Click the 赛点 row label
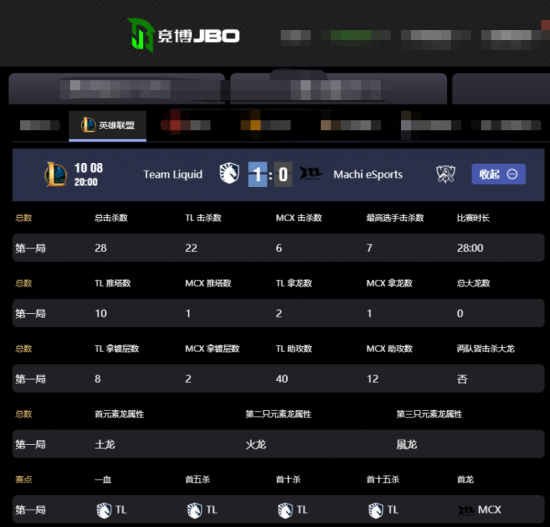The height and width of the screenshot is (527, 550). click(x=24, y=479)
